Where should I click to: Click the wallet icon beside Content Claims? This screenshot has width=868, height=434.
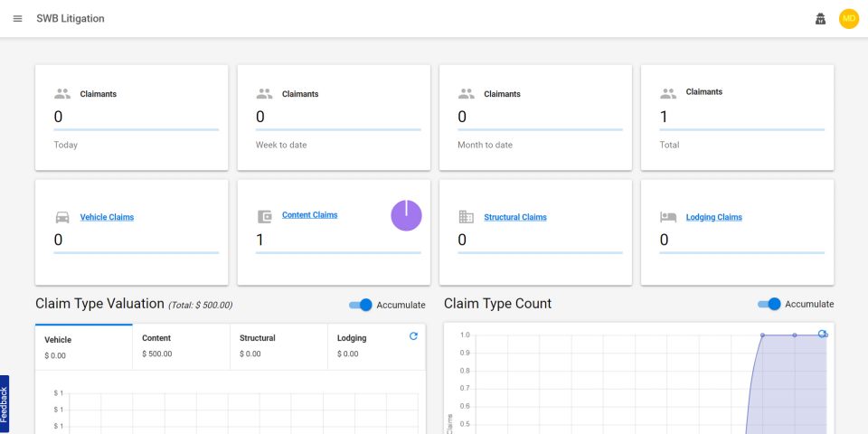265,217
